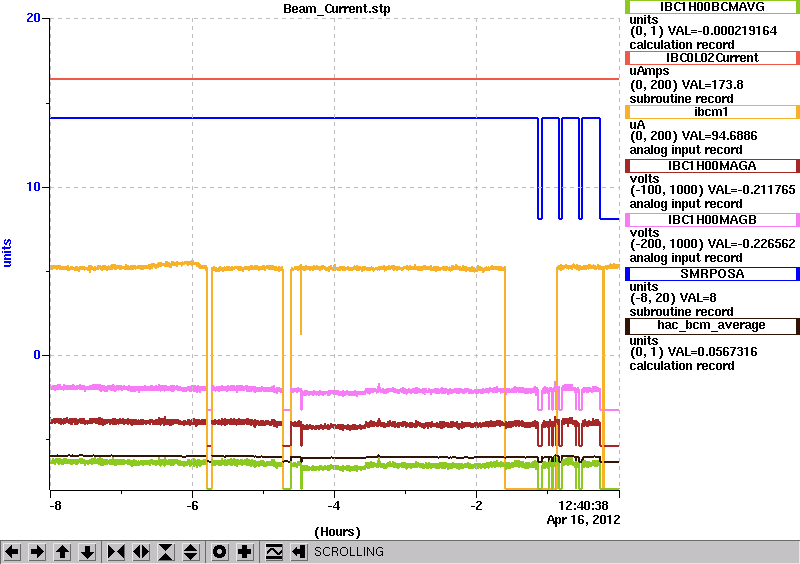Click 'subroutine record' text under IBC0L02Current

(681, 99)
